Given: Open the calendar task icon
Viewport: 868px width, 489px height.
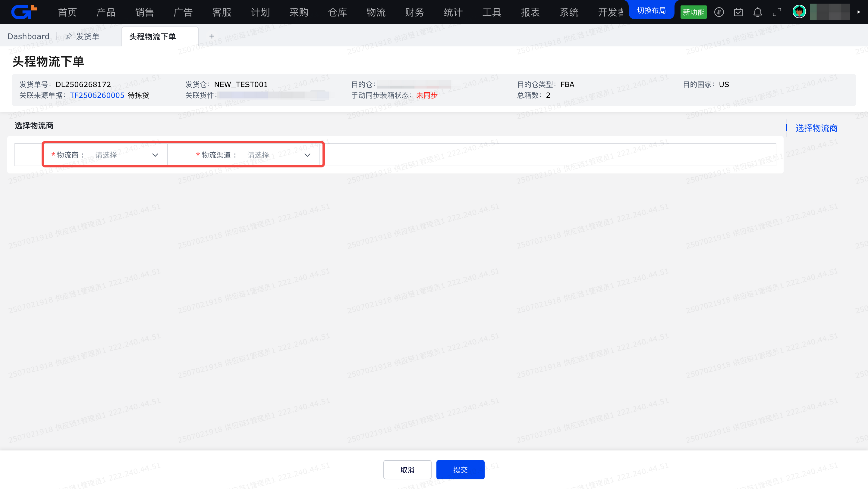Looking at the screenshot, I should pos(738,12).
